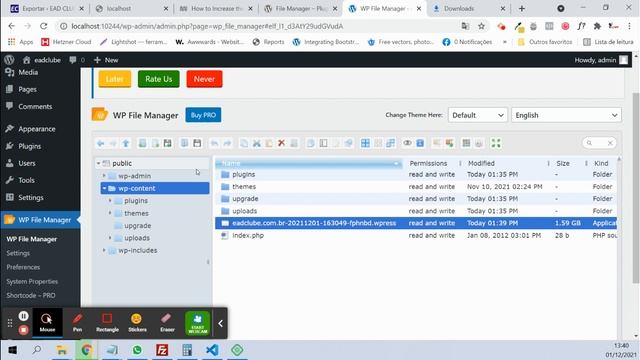Toggle the Preview eye icon
This screenshot has width=640, height=360.
pos(407,143)
